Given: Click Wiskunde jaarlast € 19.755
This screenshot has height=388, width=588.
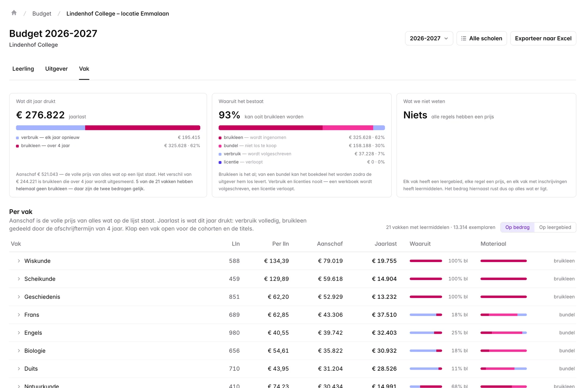Looking at the screenshot, I should [x=384, y=261].
